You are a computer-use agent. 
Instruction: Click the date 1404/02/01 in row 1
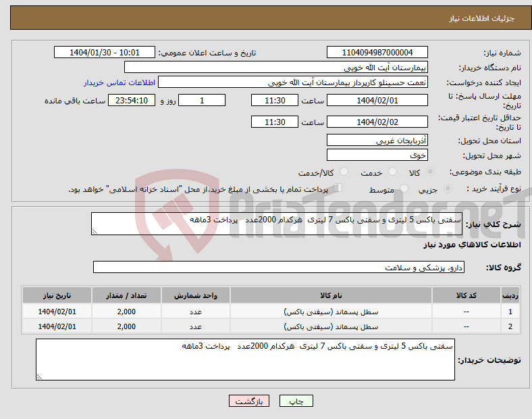57,312
